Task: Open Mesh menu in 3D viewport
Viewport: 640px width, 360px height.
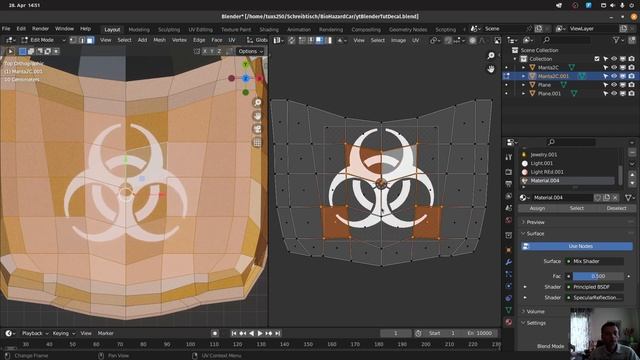Action: (160, 40)
